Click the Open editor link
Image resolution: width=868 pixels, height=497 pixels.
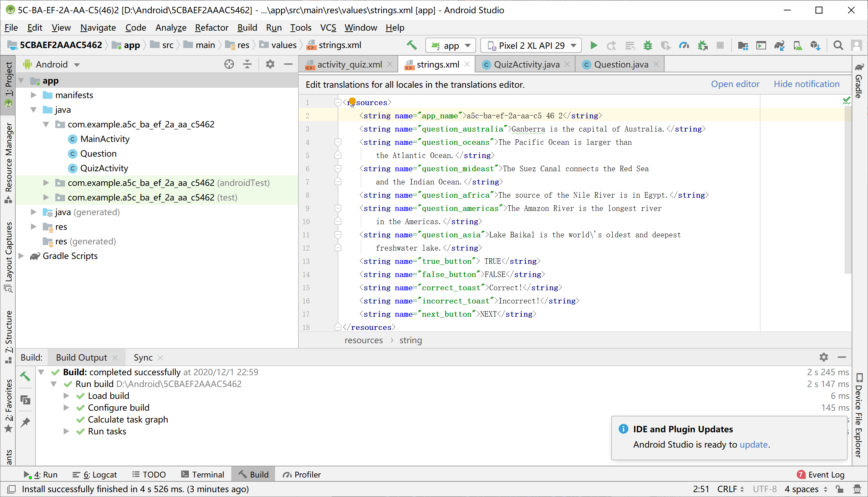pyautogui.click(x=735, y=84)
